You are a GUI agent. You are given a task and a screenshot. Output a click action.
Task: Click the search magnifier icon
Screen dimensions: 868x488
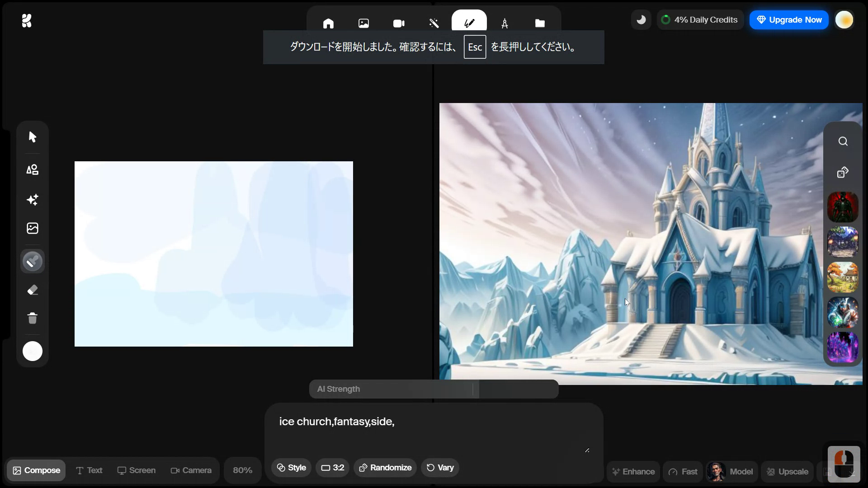point(843,141)
